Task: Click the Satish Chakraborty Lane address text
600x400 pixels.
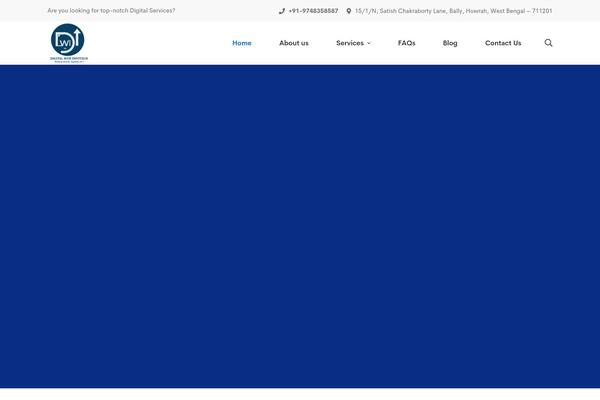Action: click(x=453, y=11)
